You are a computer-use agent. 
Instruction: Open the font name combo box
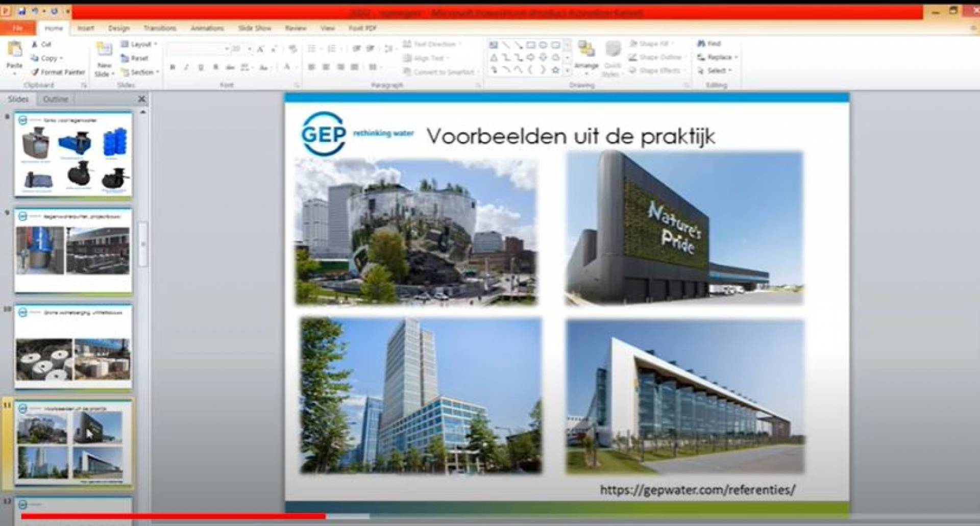[x=198, y=49]
